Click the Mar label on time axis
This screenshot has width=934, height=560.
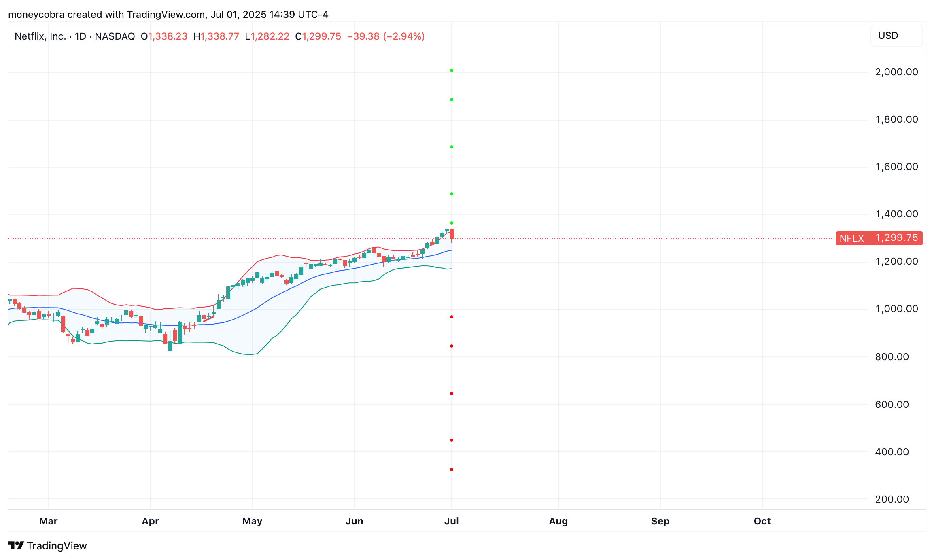pos(48,521)
